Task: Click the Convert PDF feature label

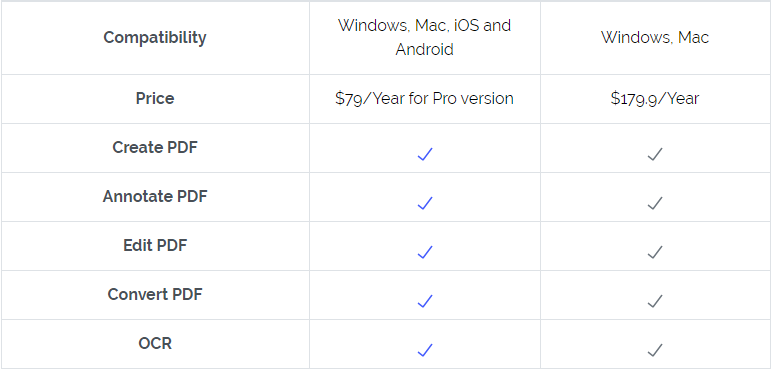Action: 155,294
